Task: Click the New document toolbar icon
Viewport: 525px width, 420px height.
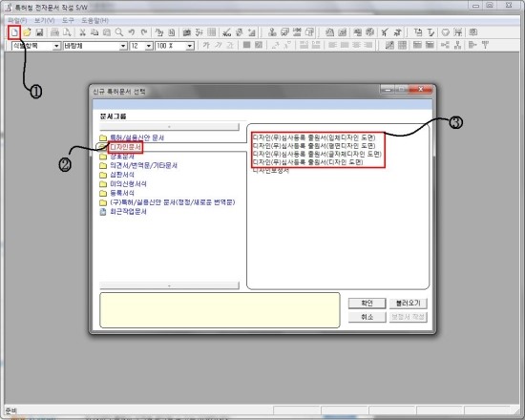Action: (x=14, y=32)
